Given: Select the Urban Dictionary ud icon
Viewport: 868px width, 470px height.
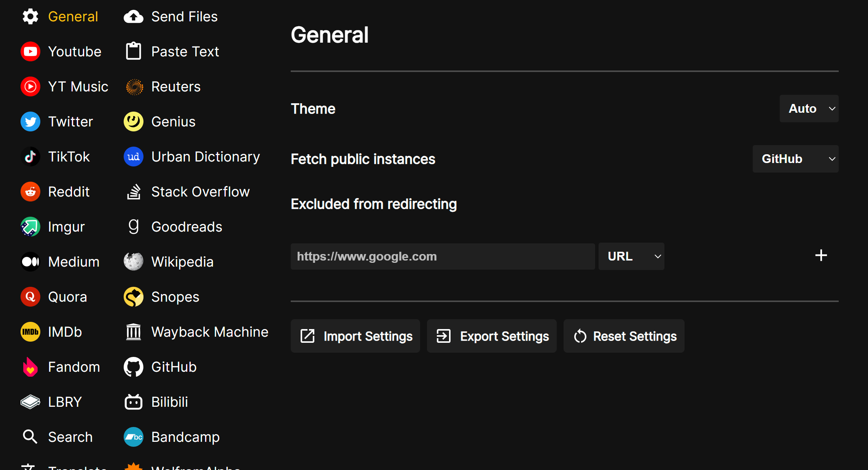Looking at the screenshot, I should [134, 157].
